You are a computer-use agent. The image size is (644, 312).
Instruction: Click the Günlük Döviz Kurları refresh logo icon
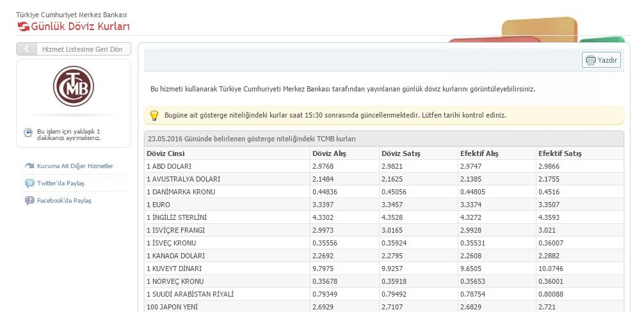(23, 26)
